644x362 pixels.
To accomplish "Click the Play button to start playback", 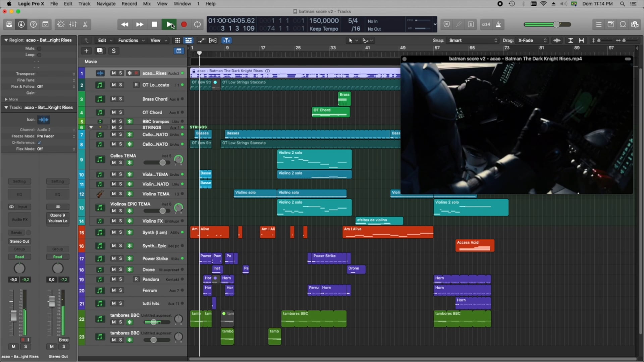I will (169, 24).
